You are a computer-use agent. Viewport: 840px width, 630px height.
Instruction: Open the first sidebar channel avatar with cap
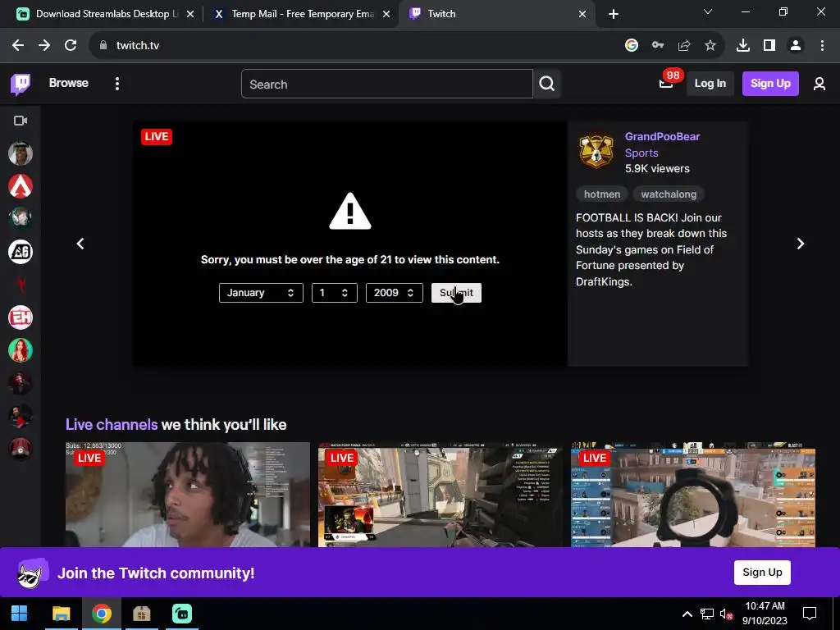click(x=21, y=153)
